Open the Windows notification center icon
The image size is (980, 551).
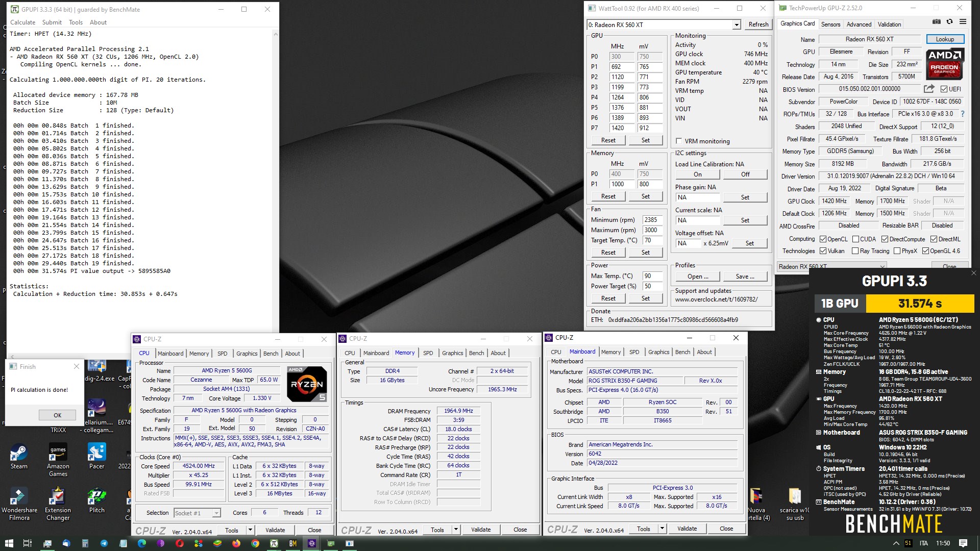point(963,543)
